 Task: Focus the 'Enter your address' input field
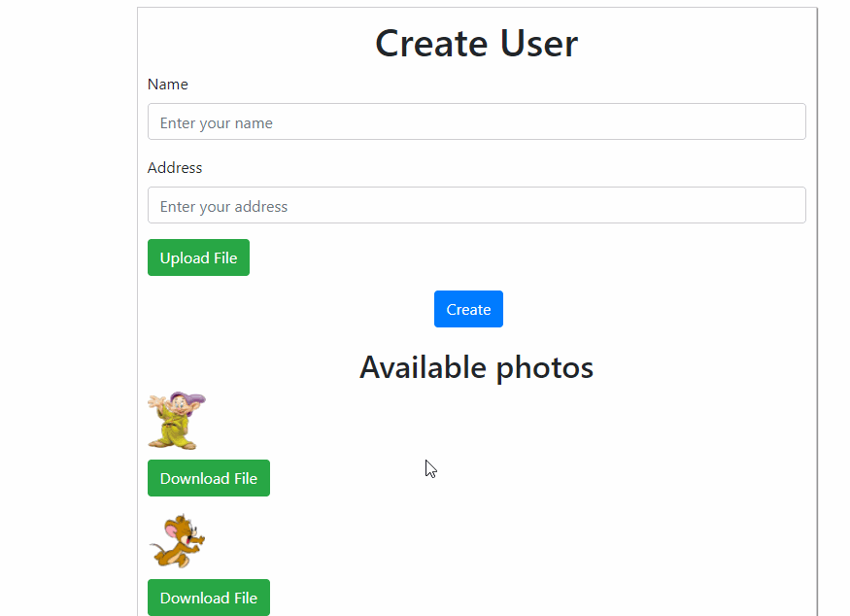(476, 206)
